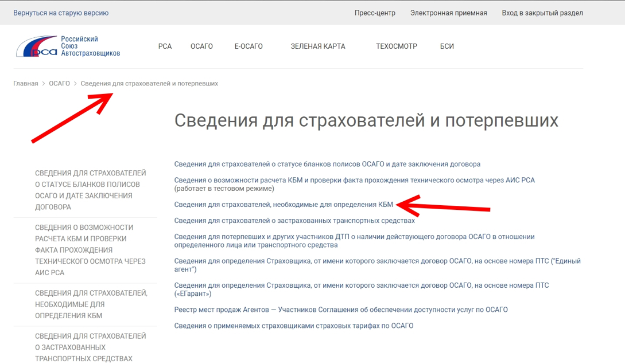Click the page heading Сведения для страхователей
The image size is (625, 364).
click(366, 121)
